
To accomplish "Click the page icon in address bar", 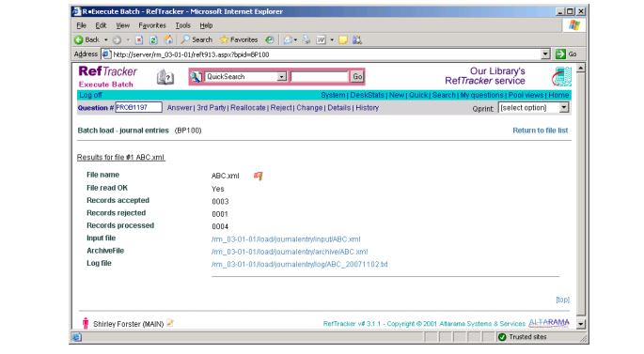I will [x=106, y=54].
